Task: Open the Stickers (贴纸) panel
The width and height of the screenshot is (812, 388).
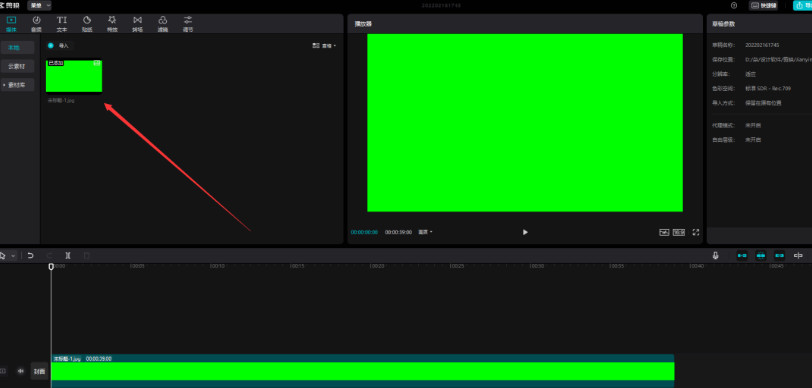Action: [x=87, y=24]
